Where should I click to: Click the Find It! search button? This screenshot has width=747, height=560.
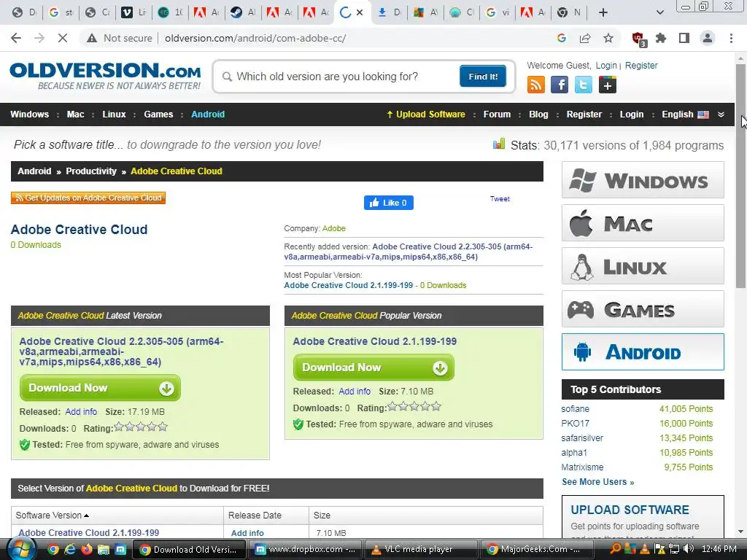click(483, 76)
